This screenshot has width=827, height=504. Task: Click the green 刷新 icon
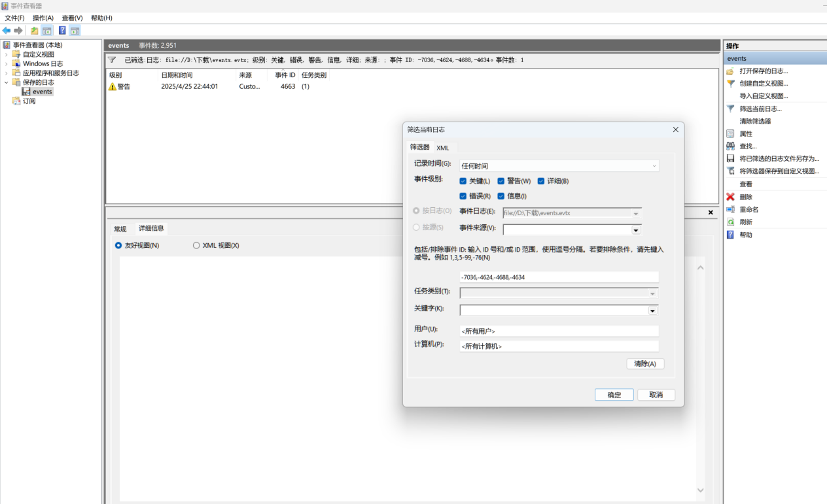coord(731,222)
